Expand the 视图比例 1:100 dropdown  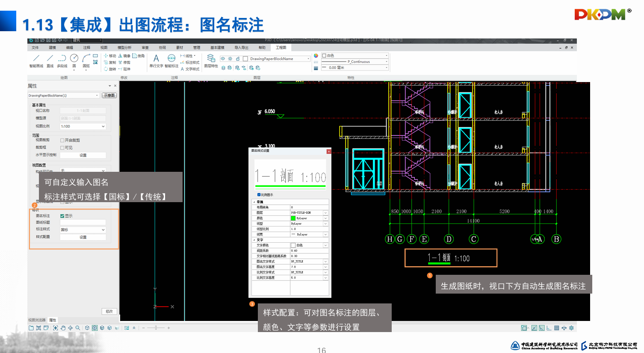[83, 126]
